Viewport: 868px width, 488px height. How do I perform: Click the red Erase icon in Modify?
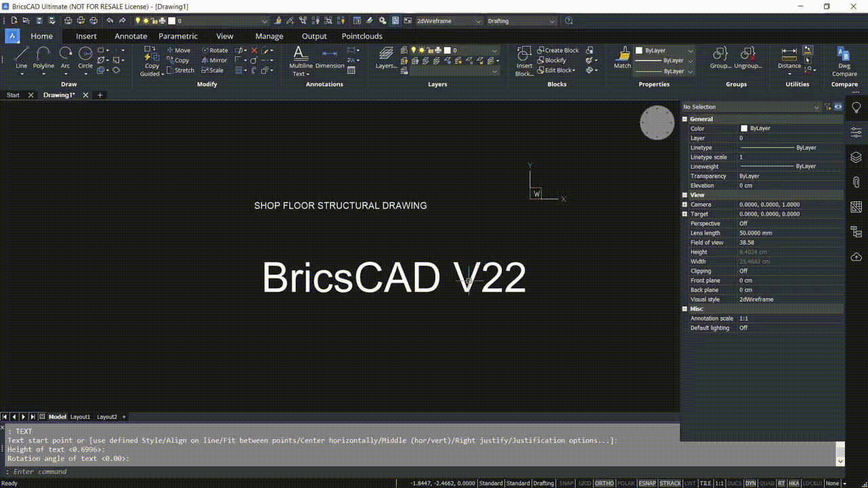pyautogui.click(x=254, y=50)
